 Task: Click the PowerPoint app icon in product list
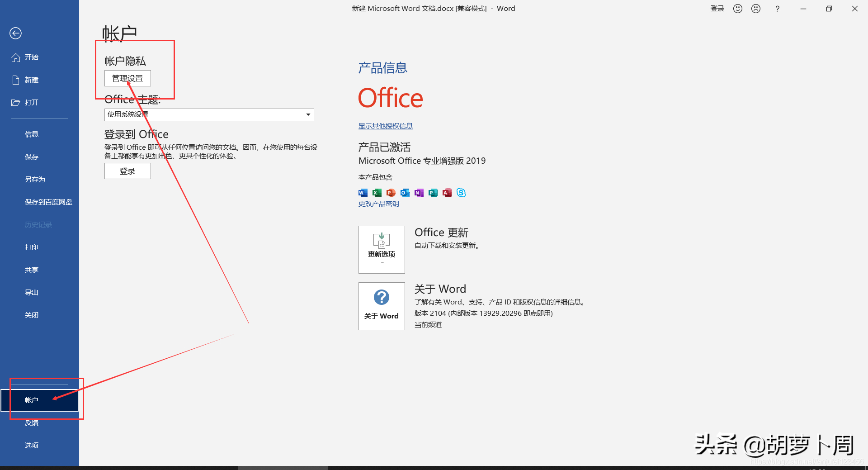(x=391, y=193)
